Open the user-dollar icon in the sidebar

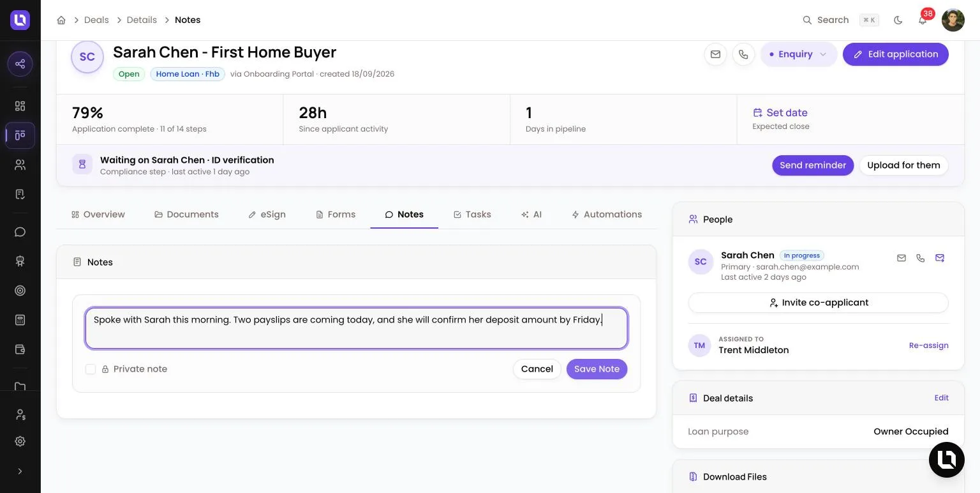click(x=20, y=415)
